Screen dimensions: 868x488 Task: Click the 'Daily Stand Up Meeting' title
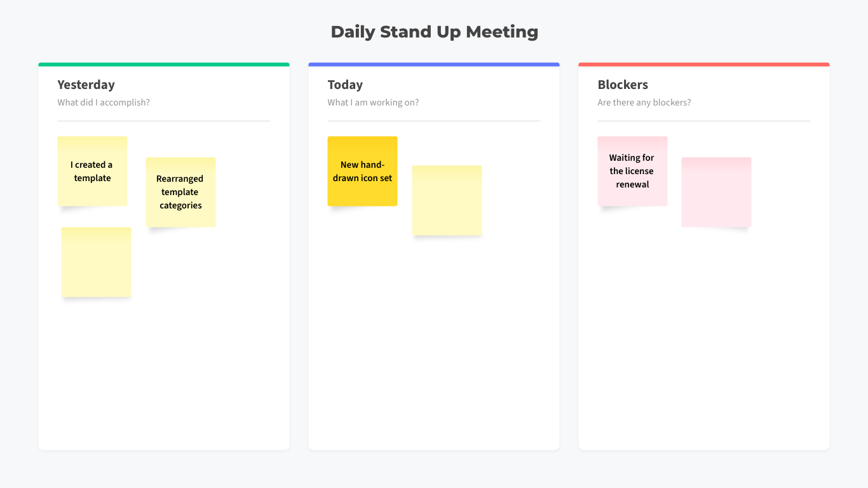[x=434, y=32]
